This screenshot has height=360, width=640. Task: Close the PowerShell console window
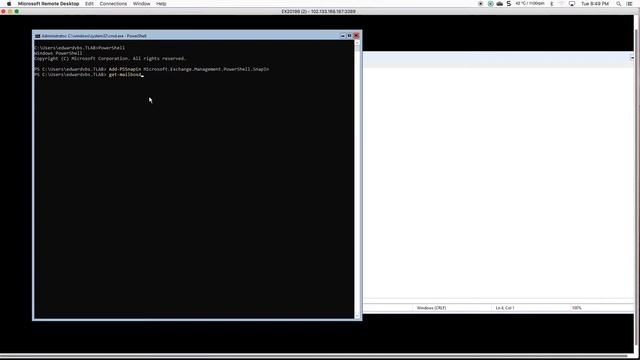click(x=356, y=36)
